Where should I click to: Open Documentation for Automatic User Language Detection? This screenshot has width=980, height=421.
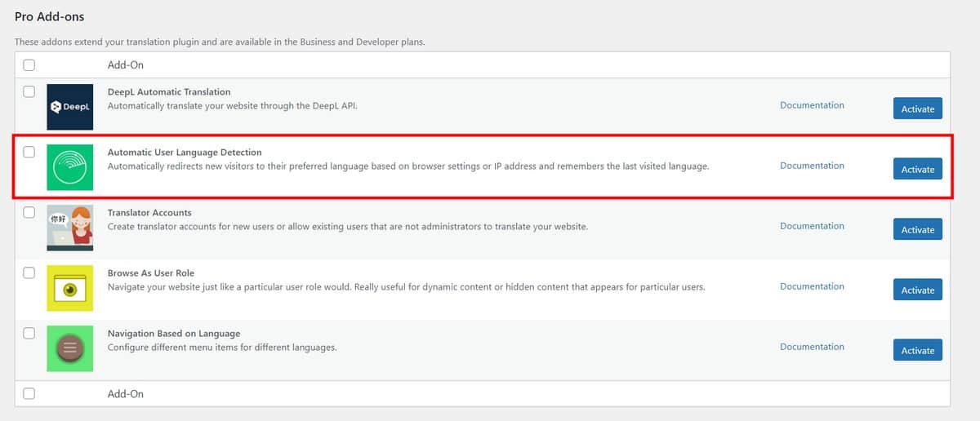pyautogui.click(x=812, y=166)
